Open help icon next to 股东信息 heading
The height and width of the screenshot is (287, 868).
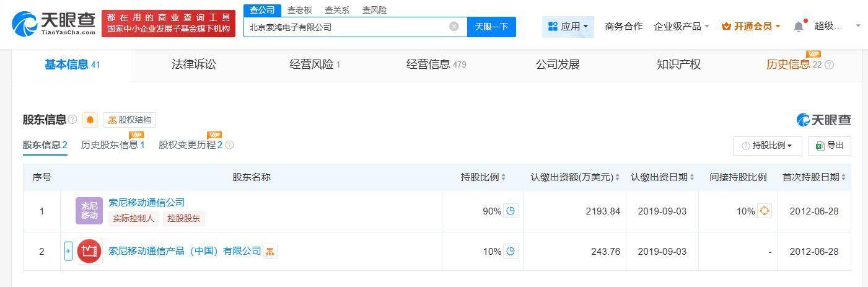click(x=72, y=120)
